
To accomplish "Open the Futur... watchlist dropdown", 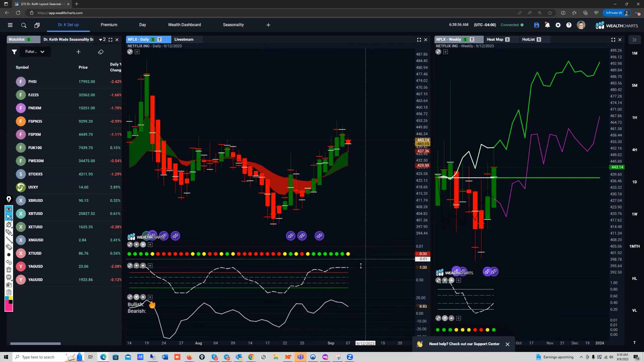I will [35, 52].
